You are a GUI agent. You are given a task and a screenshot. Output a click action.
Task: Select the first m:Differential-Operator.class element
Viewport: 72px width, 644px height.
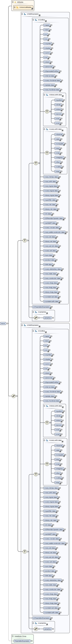tap(54, 219)
